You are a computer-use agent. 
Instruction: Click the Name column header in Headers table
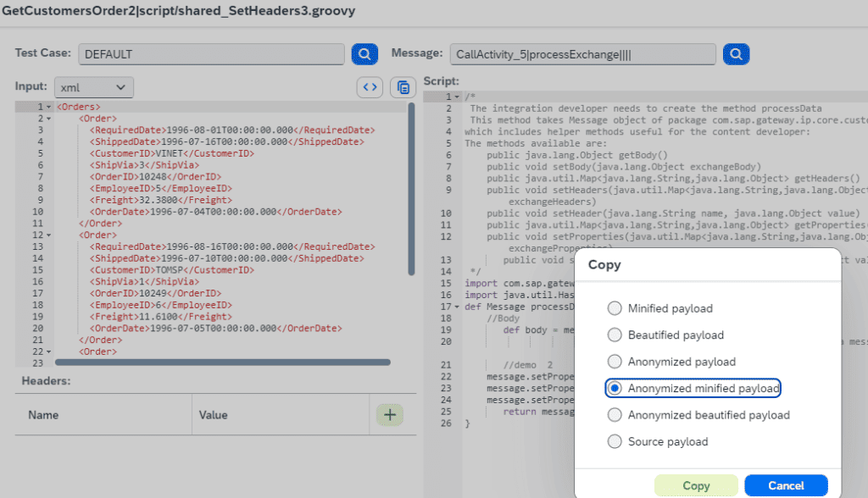(43, 415)
